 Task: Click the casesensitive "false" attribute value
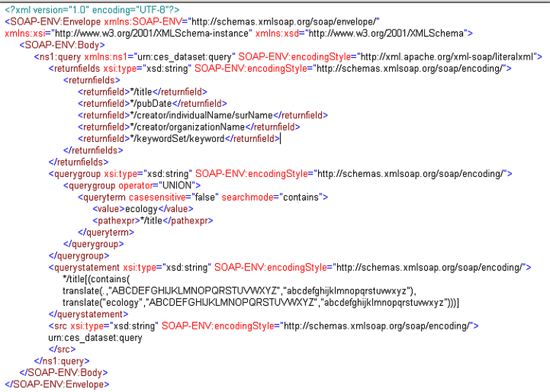click(x=204, y=197)
